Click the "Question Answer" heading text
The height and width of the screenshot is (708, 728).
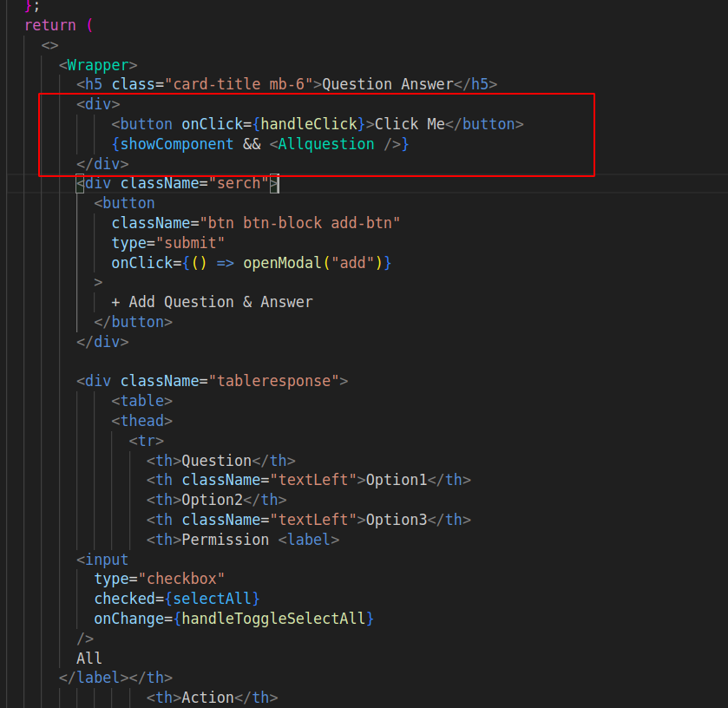point(388,84)
